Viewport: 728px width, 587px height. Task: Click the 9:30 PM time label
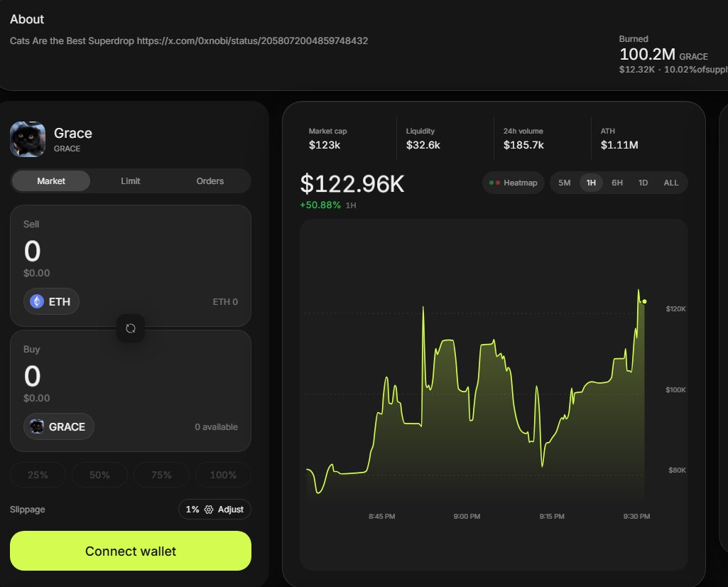click(x=636, y=517)
